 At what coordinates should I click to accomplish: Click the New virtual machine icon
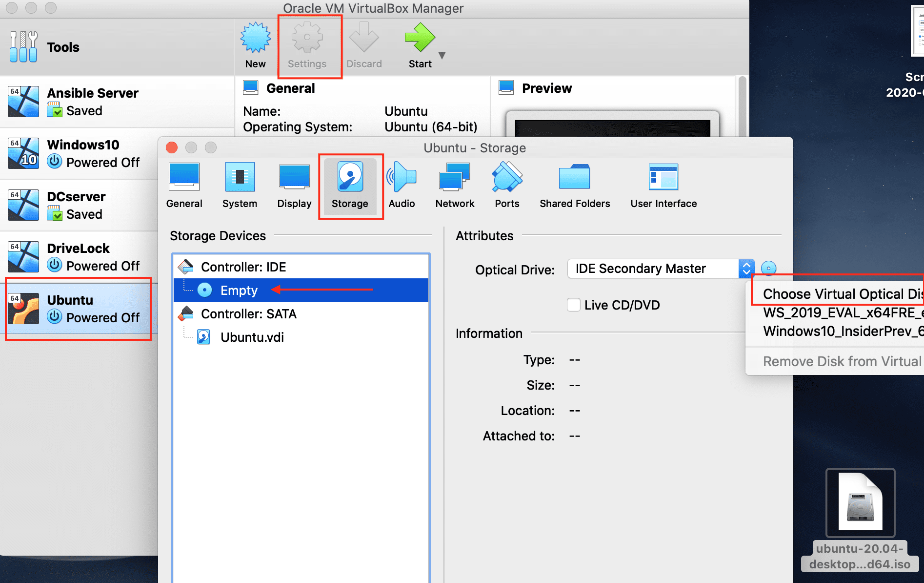(255, 38)
